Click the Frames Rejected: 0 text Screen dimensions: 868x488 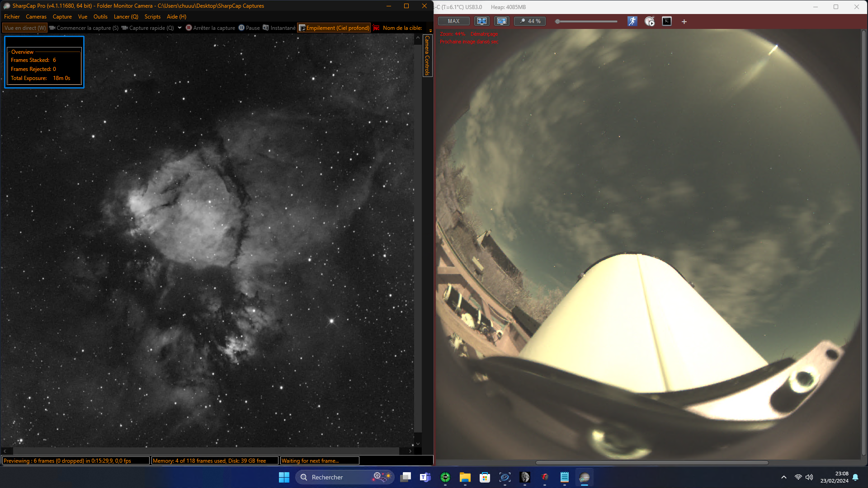(x=33, y=69)
